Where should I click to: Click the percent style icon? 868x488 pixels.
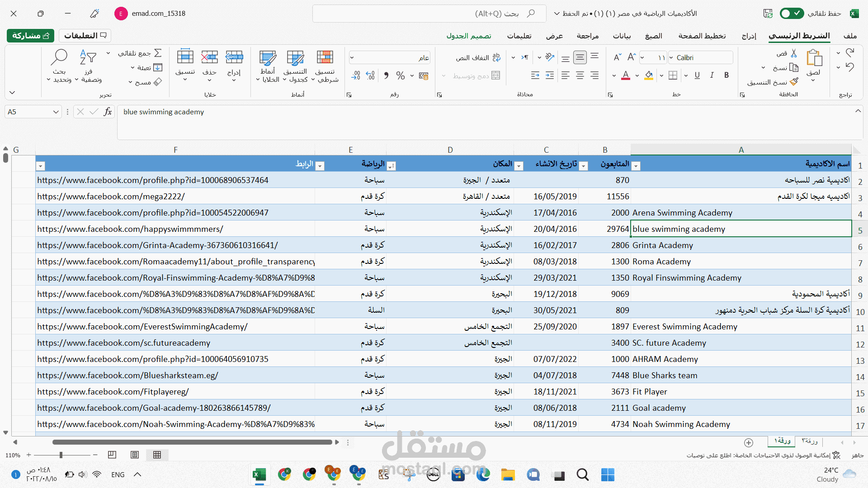(400, 75)
